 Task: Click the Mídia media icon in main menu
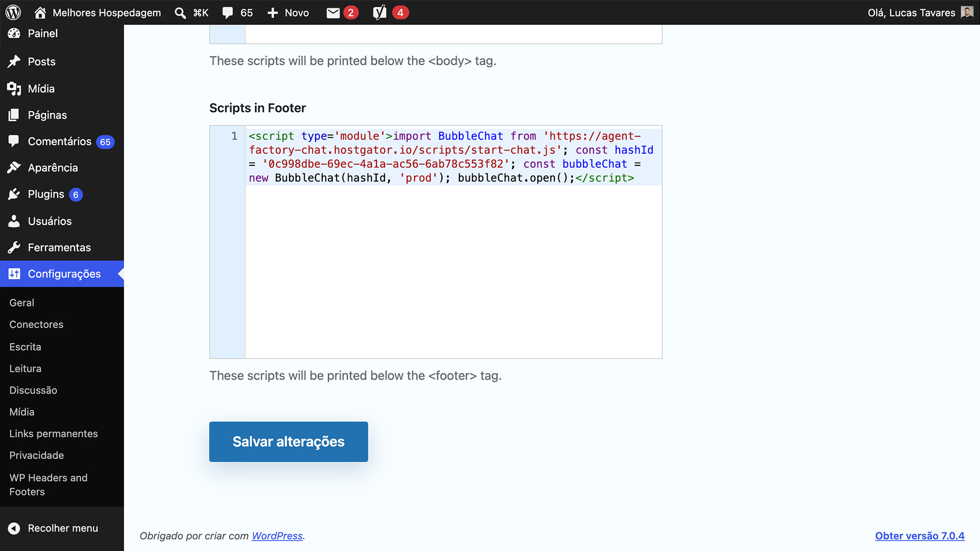click(x=14, y=89)
